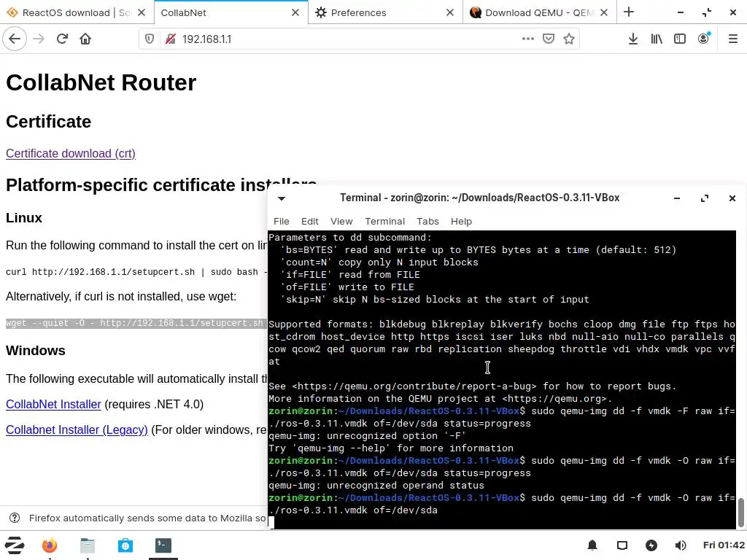Viewport: 747px width, 560px height.
Task: Click "unrecognized option '-F'" error line
Action: click(x=368, y=436)
